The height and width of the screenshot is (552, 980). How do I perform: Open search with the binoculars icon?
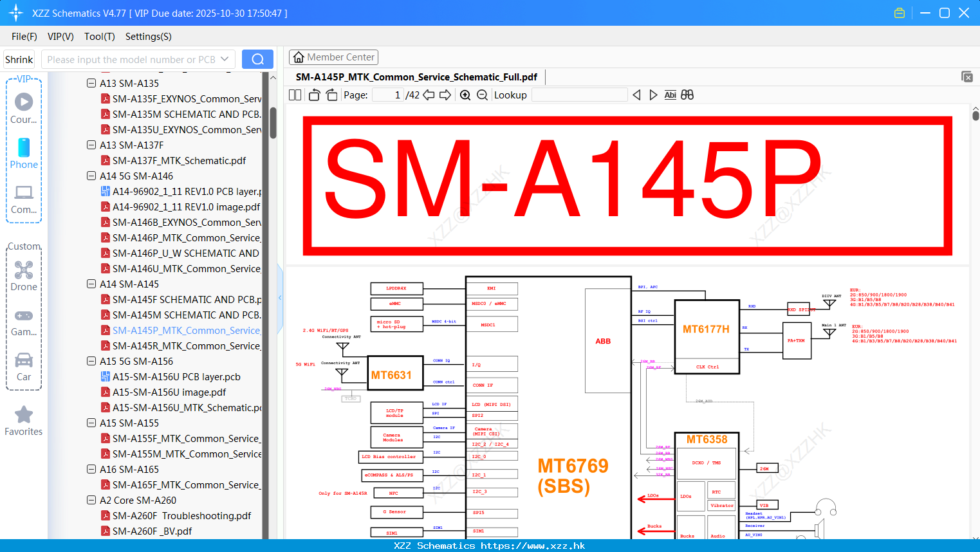[687, 95]
